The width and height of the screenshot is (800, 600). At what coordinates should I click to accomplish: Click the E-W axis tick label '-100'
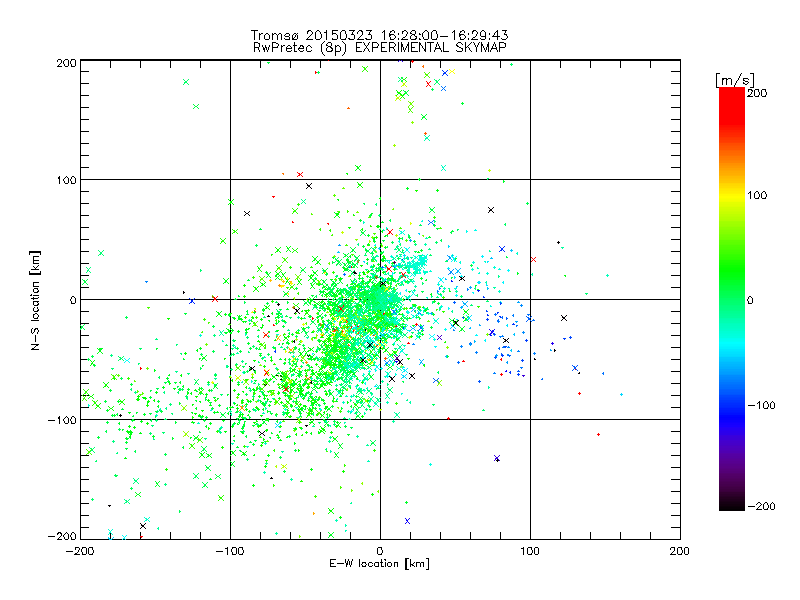coord(230,551)
